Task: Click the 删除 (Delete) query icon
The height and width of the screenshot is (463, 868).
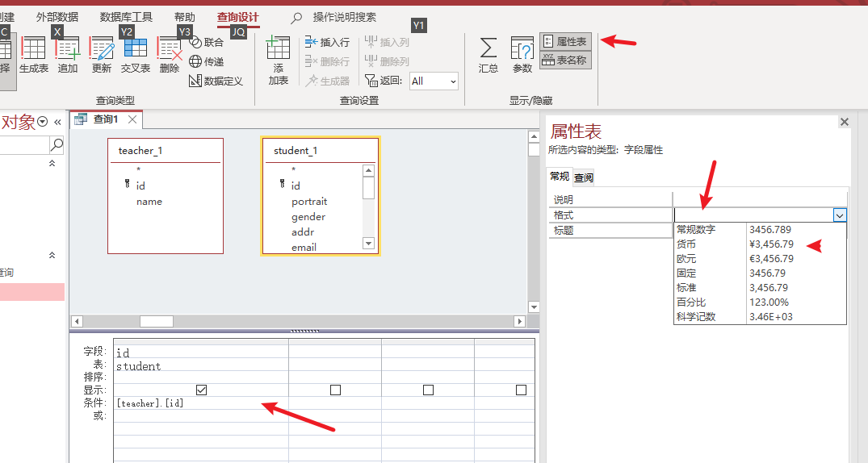Action: (x=170, y=54)
